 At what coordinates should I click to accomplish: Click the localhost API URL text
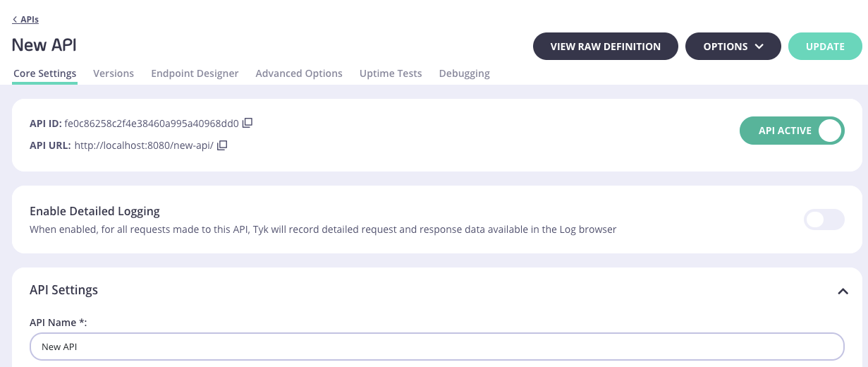click(x=143, y=146)
